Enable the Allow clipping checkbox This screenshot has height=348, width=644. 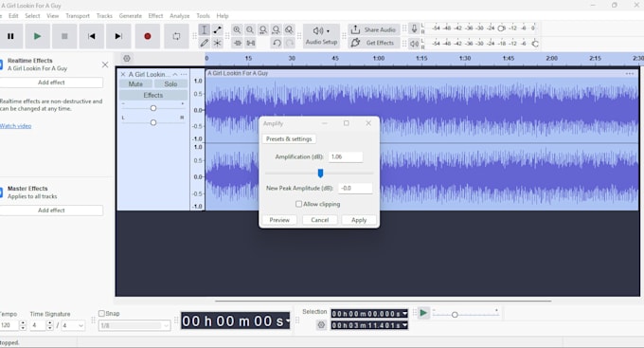[x=298, y=204]
